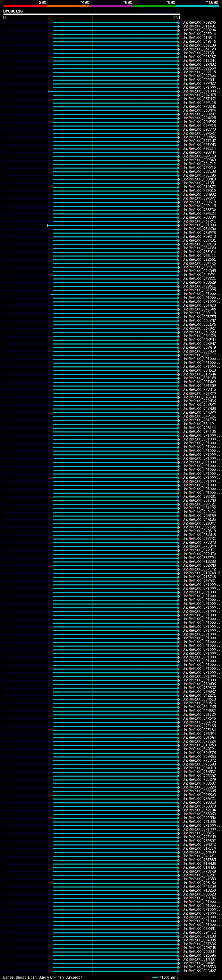The height and width of the screenshot is (980, 222).
Task: Select the UniRef100_A8I1P2 label
Action: (x=199, y=508)
